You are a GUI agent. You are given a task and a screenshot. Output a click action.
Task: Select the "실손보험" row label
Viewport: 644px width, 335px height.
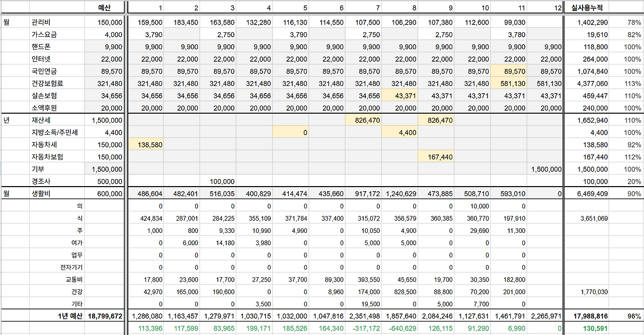pyautogui.click(x=44, y=96)
